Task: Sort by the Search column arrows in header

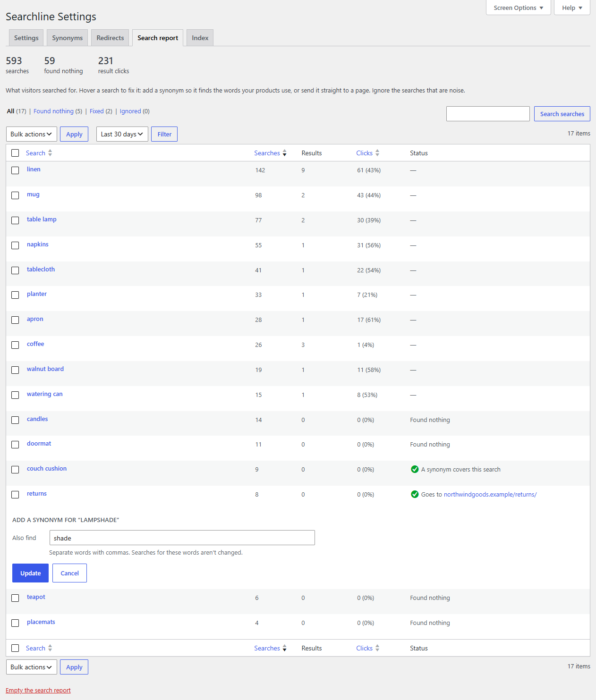Action: pos(50,153)
